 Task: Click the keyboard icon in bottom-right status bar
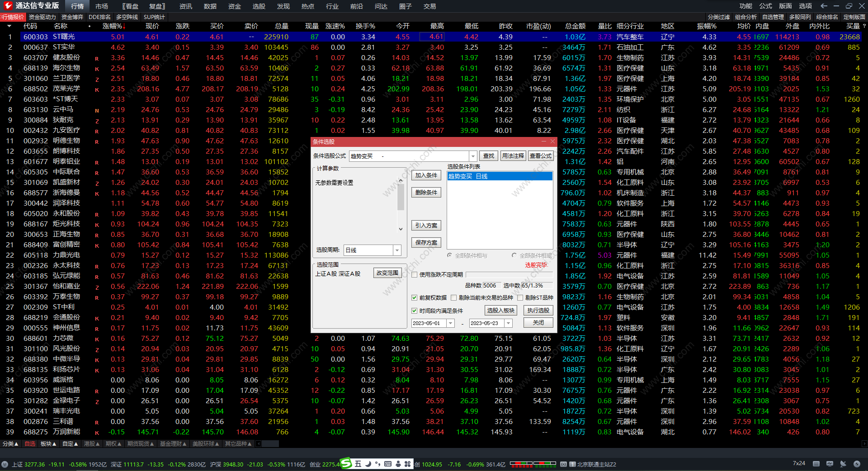[x=816, y=464]
